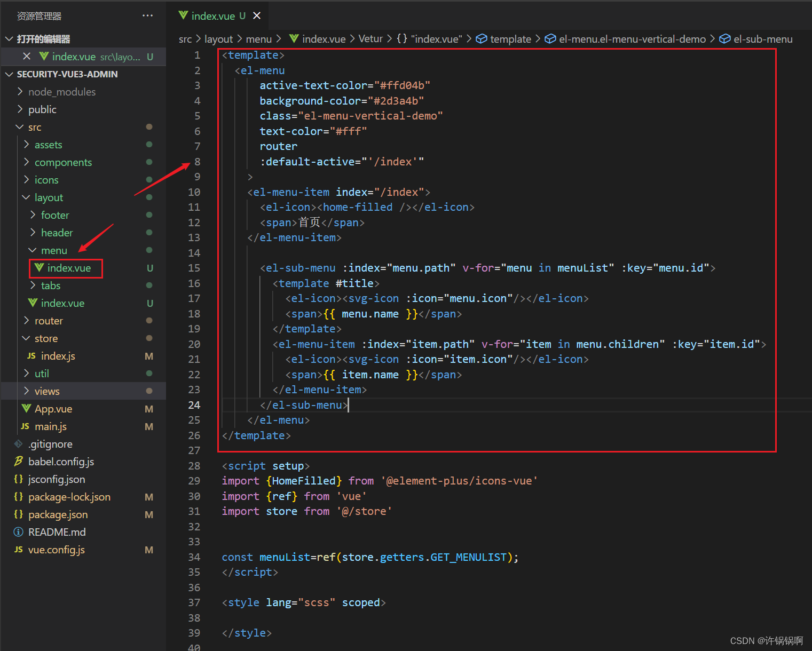Click el-menu.el-menu-vertical-demo breadcrumb symbol
812x651 pixels.
[x=625, y=39]
